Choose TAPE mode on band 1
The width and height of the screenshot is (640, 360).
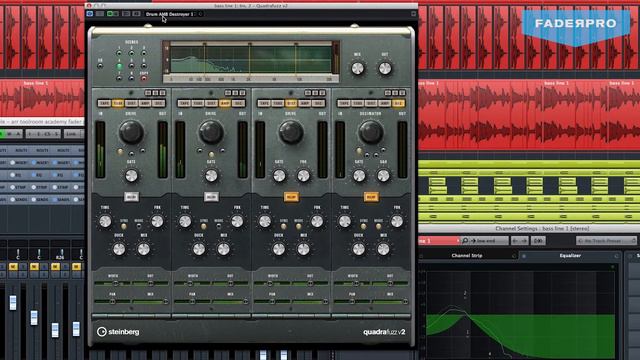pos(104,103)
